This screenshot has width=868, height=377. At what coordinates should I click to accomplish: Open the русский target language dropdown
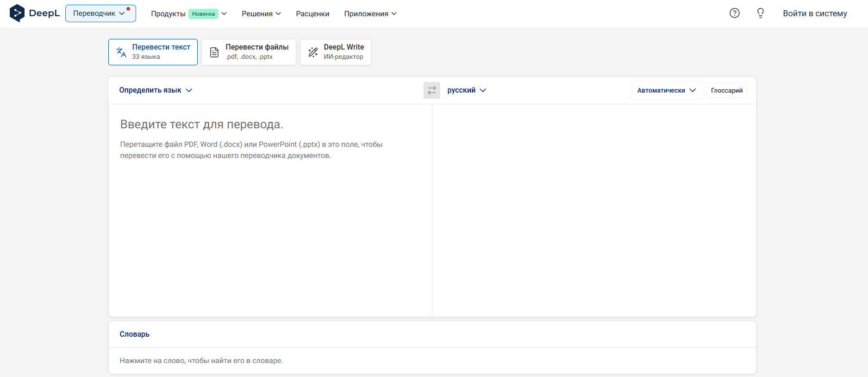467,90
